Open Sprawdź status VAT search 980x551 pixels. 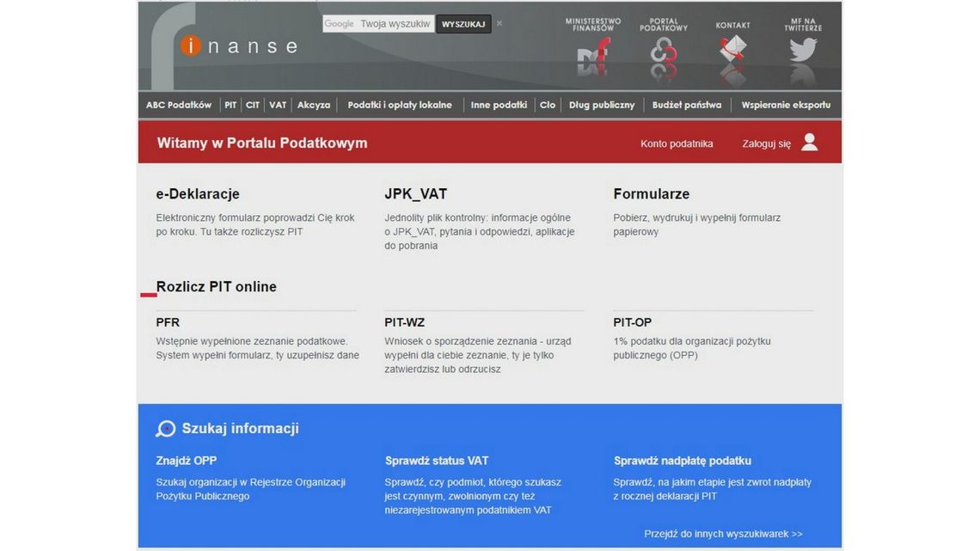[x=437, y=461]
